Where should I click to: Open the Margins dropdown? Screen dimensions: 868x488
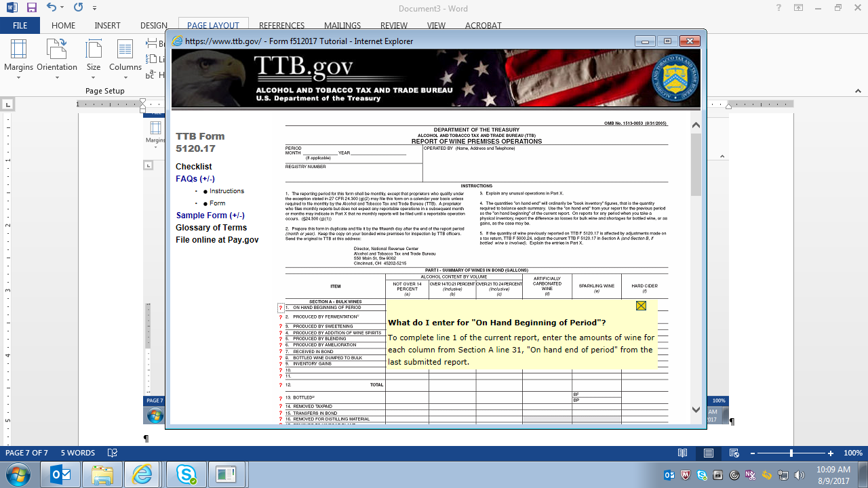pos(18,58)
